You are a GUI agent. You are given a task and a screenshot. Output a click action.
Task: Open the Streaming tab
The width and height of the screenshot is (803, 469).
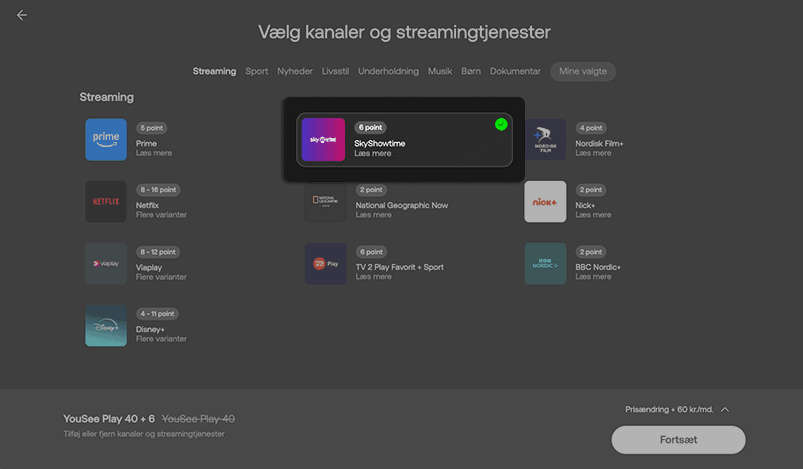pyautogui.click(x=214, y=71)
